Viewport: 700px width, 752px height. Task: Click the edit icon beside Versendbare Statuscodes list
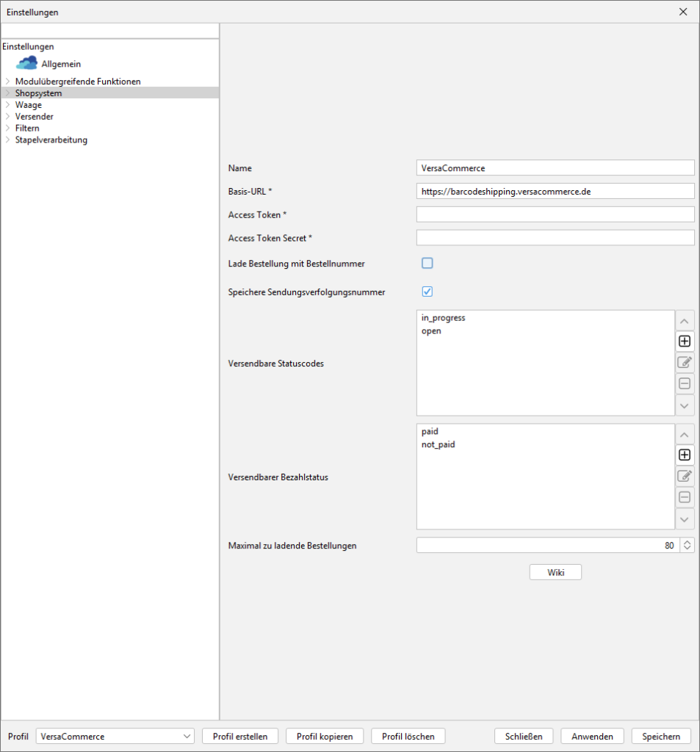(x=684, y=362)
